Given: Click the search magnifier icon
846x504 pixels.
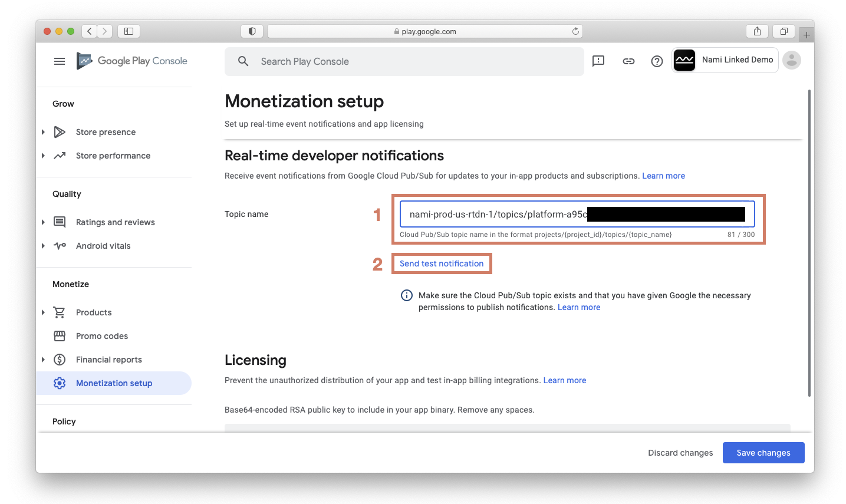Looking at the screenshot, I should [243, 61].
